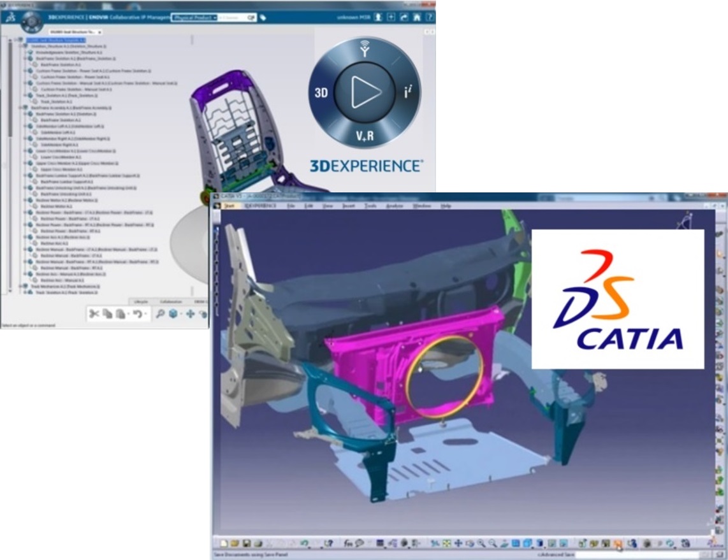Click the scissors Cut icon in 3DEXPERIENCE toolbar
Screen dimensions: 728x560
click(94, 313)
